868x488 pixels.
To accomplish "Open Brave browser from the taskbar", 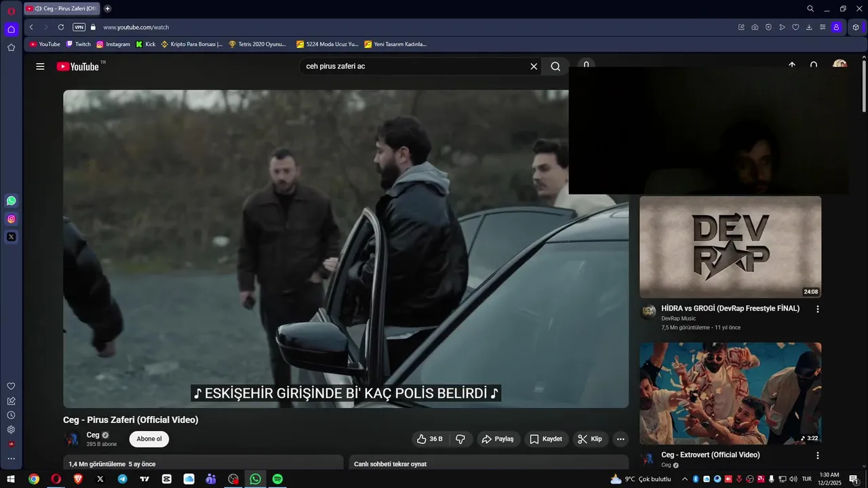I will point(78,479).
